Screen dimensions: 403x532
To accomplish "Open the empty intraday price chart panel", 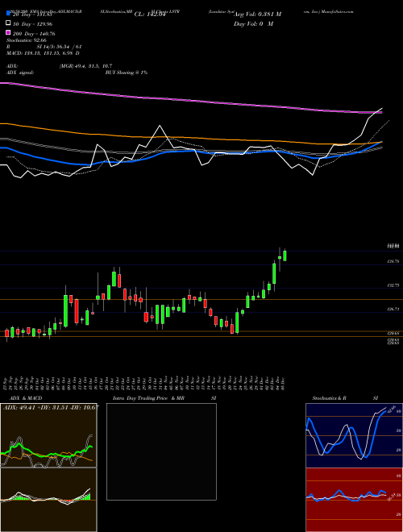I will (x=161, y=451).
